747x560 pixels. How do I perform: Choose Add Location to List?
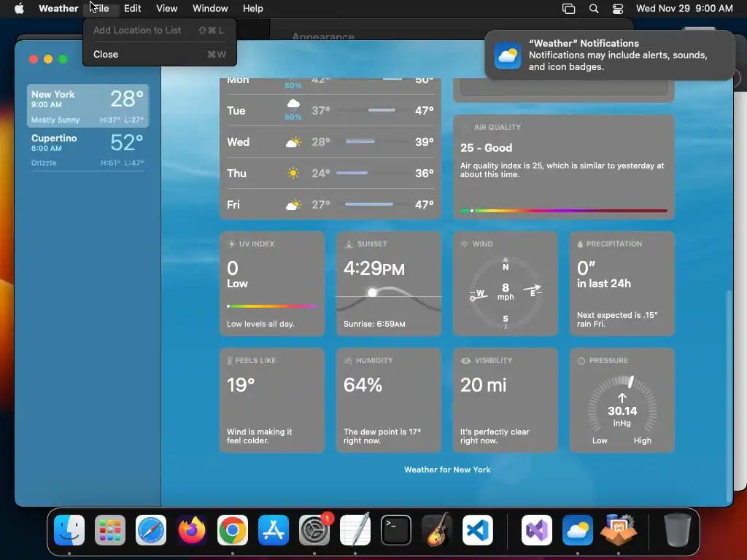(x=160, y=30)
